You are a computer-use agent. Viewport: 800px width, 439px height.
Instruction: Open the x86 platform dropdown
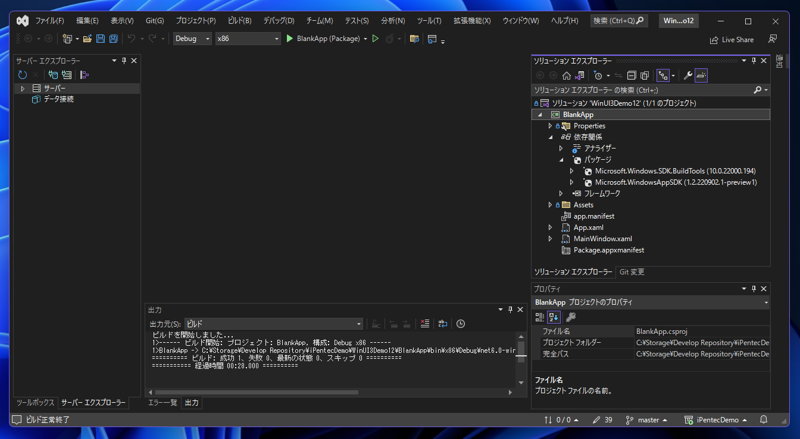(248, 39)
